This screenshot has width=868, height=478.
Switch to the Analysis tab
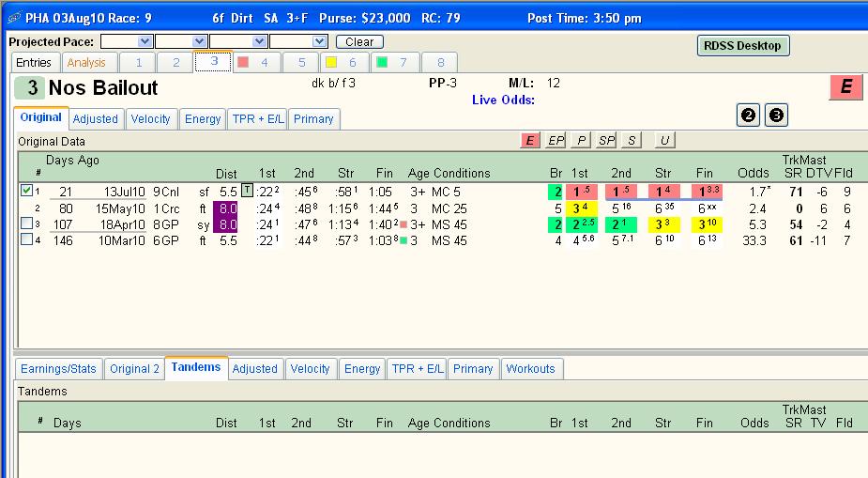click(x=86, y=63)
